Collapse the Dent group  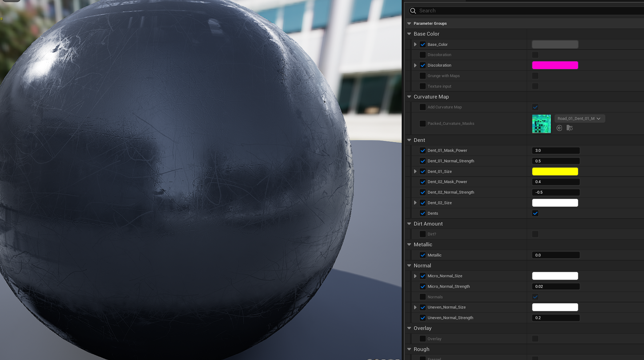[409, 140]
